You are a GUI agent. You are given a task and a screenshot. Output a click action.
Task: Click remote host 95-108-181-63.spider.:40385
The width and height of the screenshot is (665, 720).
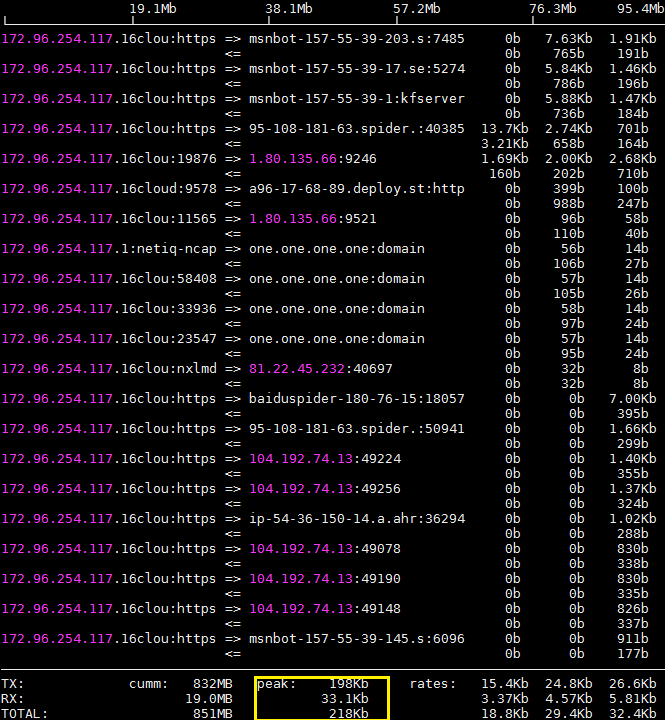tap(356, 129)
